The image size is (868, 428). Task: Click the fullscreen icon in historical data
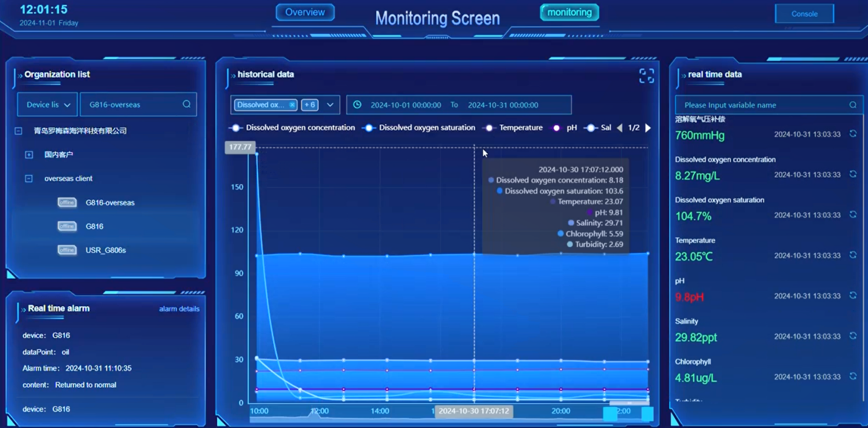646,76
